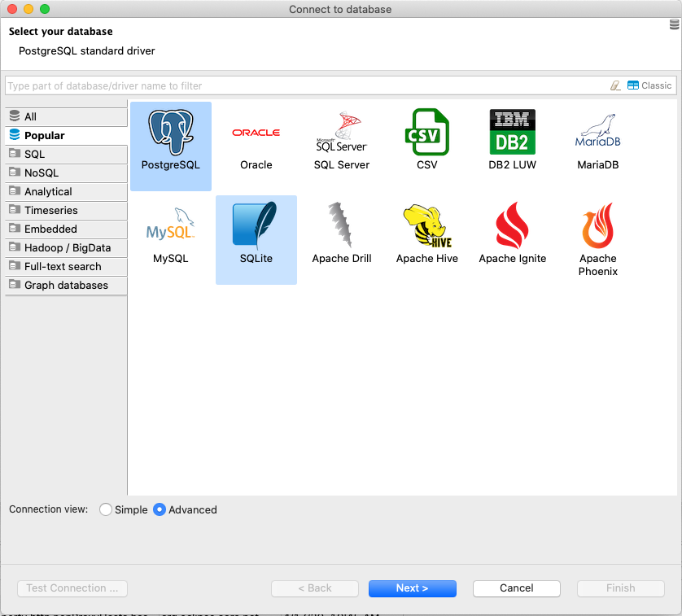Switch to Classic view mode
The height and width of the screenshot is (616, 682).
tap(649, 85)
